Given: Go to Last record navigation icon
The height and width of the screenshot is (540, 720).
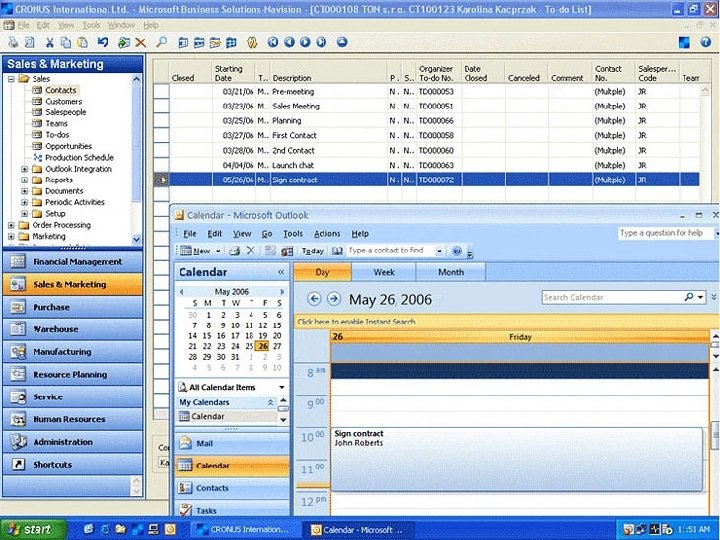Looking at the screenshot, I should point(321,42).
